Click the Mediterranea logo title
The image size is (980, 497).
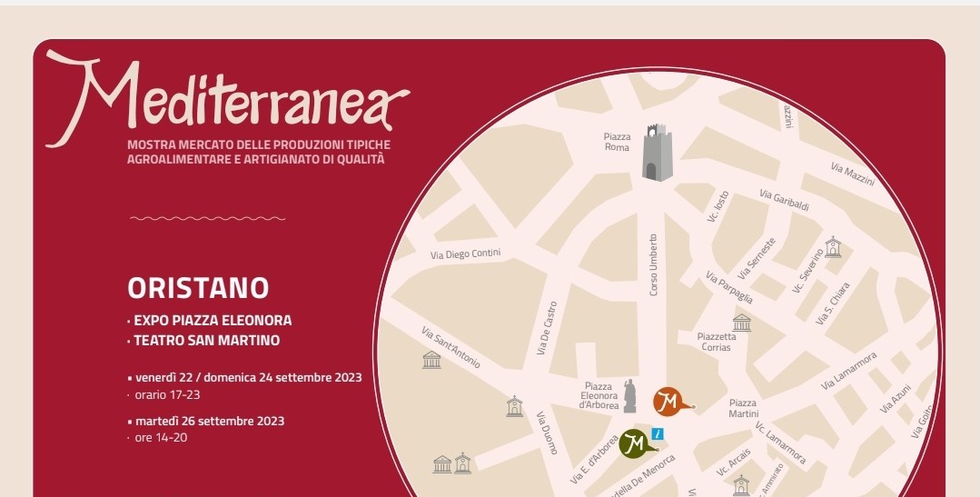[x=227, y=98]
